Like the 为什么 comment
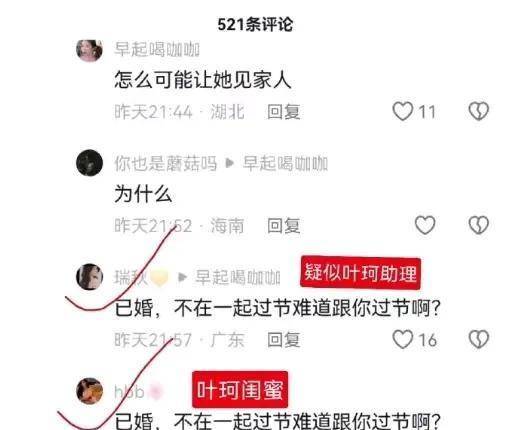514x430 pixels. coord(425,225)
